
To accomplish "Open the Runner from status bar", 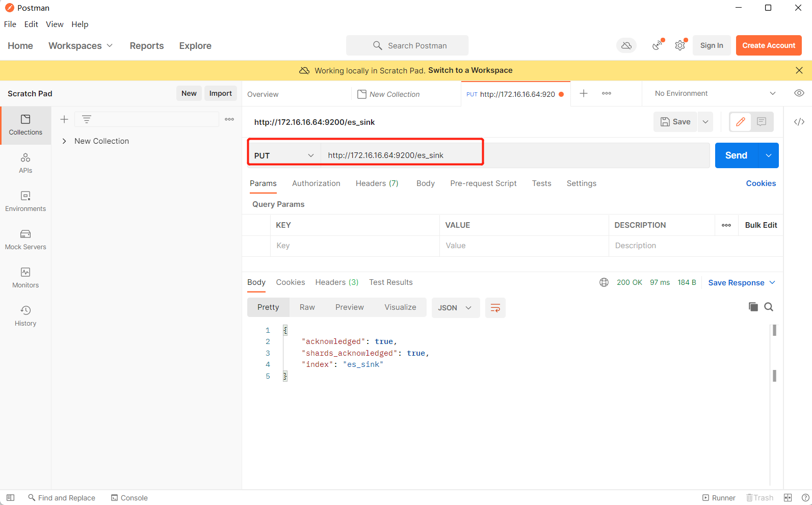I will (719, 498).
